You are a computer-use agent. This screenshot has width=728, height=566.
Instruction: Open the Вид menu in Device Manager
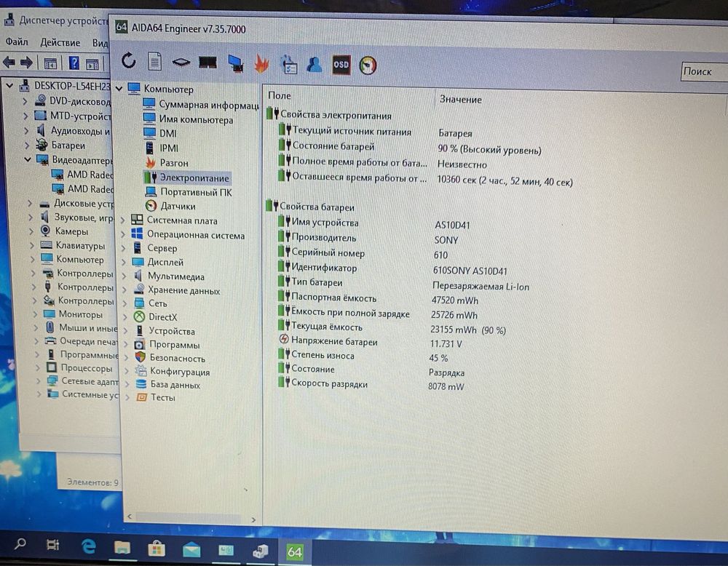click(x=100, y=43)
